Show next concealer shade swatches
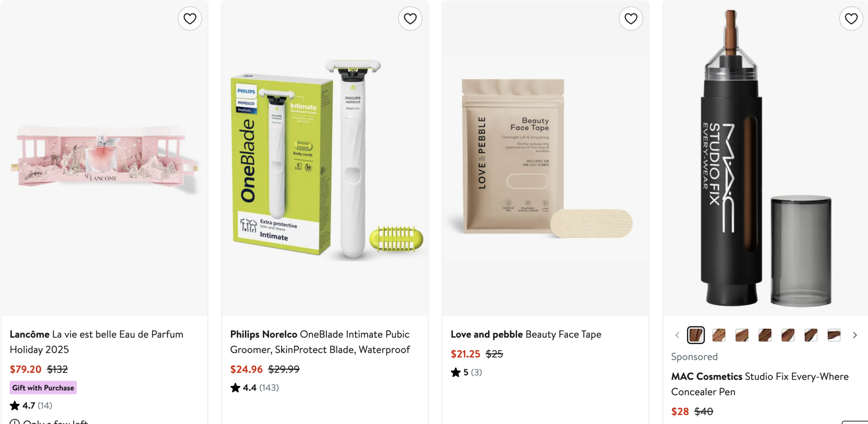868x424 pixels. [x=855, y=335]
